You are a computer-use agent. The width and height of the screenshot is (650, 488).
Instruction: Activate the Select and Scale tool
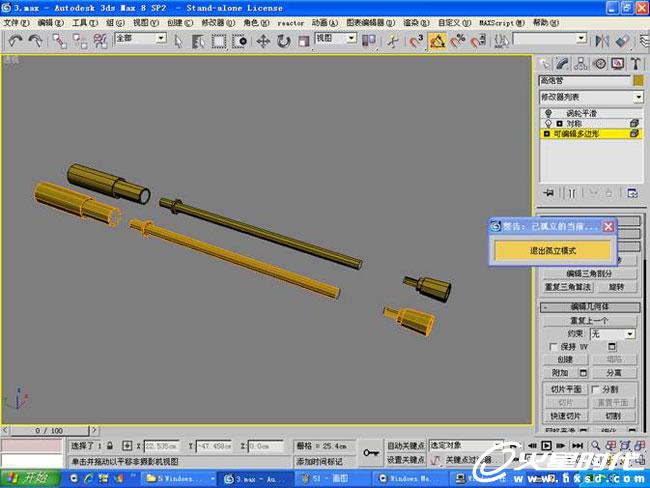coord(304,41)
